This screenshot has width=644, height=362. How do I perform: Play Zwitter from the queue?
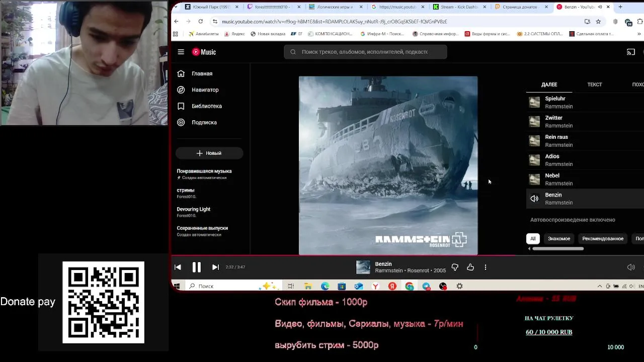point(585,122)
